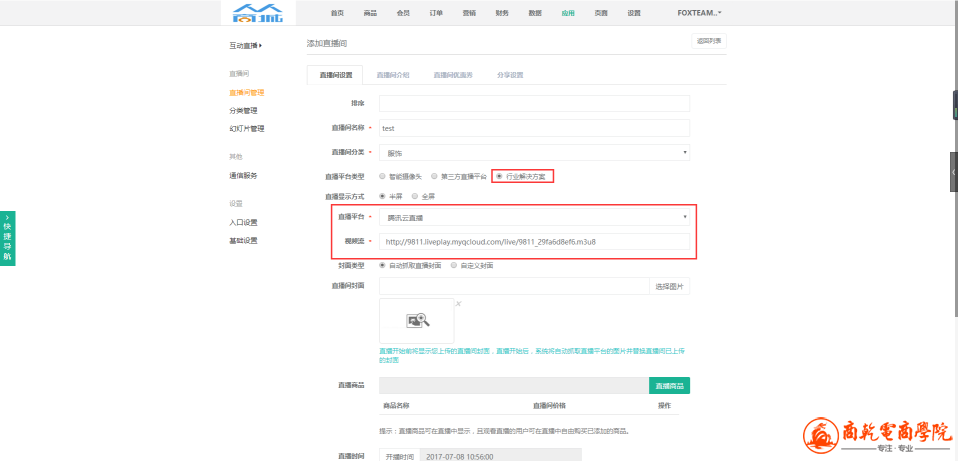Viewport: 958px width, 461px height.
Task: Click into the 视频流 URL field
Action: (534, 241)
